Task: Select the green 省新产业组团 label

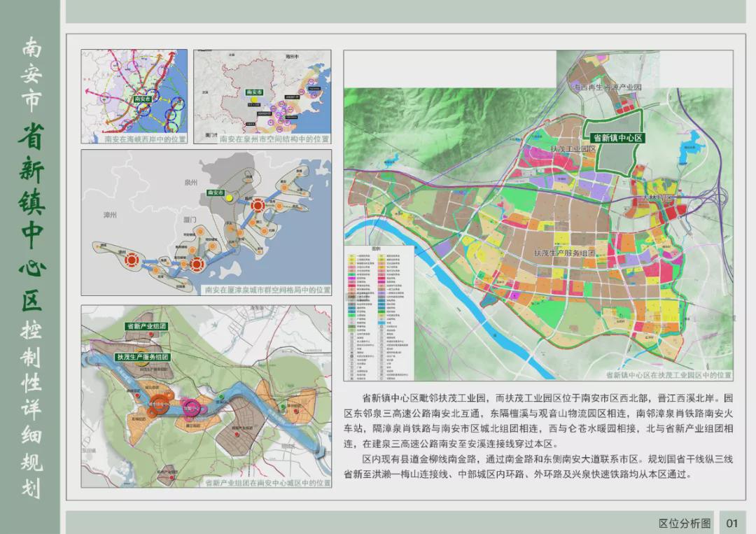Action: [x=146, y=327]
